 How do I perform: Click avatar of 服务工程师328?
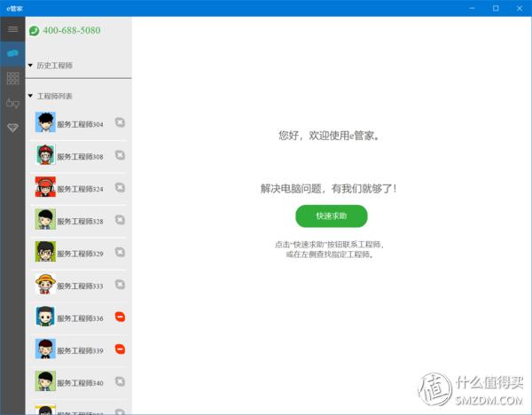[45, 219]
